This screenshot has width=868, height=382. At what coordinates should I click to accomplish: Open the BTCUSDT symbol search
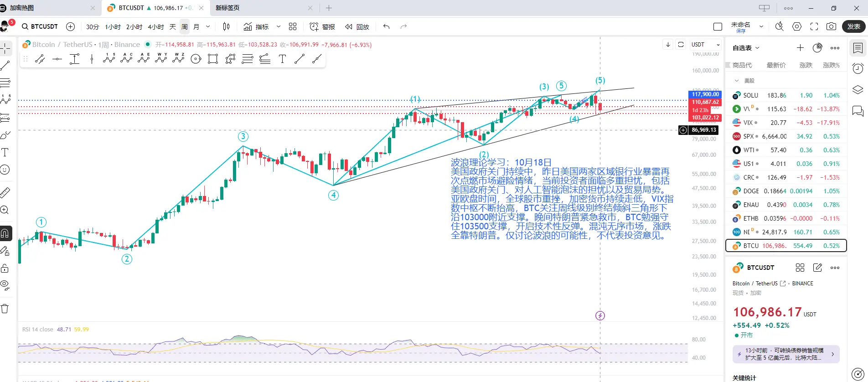click(40, 27)
